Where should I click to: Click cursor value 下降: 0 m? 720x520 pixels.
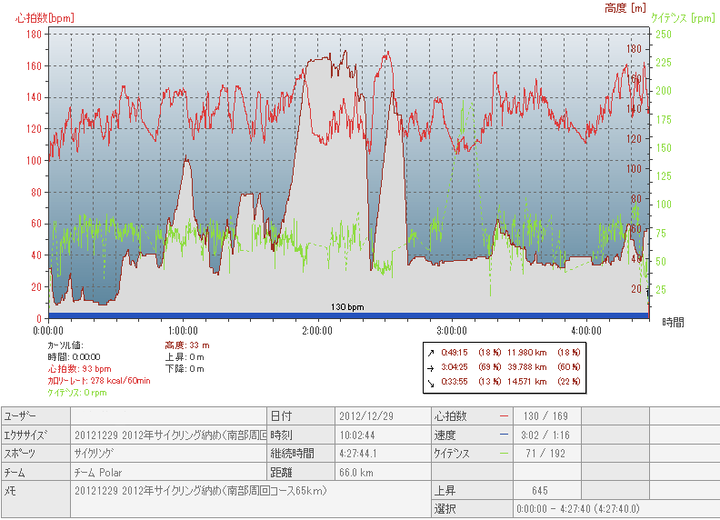click(185, 369)
